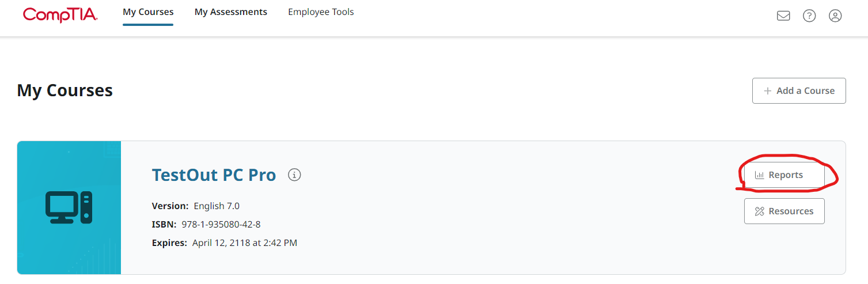Open the help question mark icon
Viewport: 868px width, 284px height.
click(x=809, y=16)
